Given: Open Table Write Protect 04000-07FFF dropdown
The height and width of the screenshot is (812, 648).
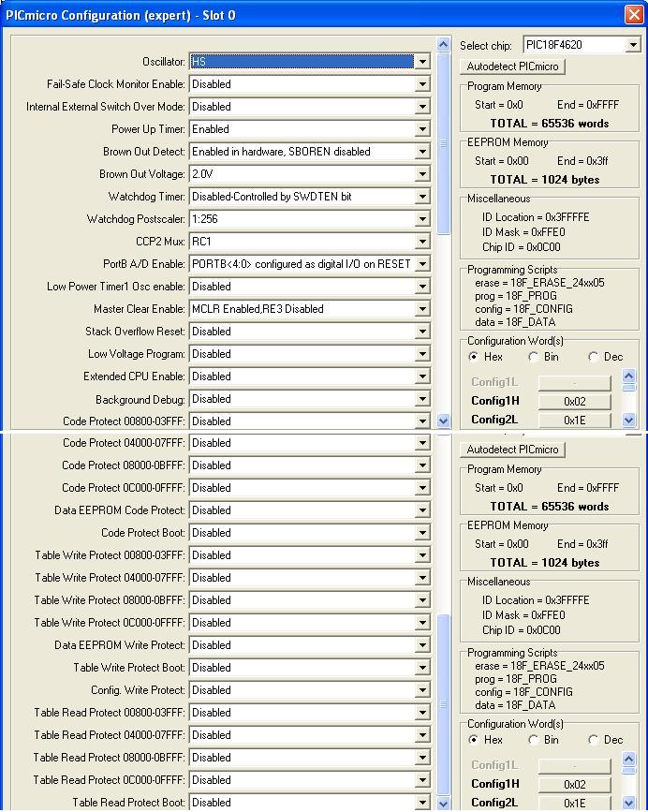Looking at the screenshot, I should [x=310, y=578].
